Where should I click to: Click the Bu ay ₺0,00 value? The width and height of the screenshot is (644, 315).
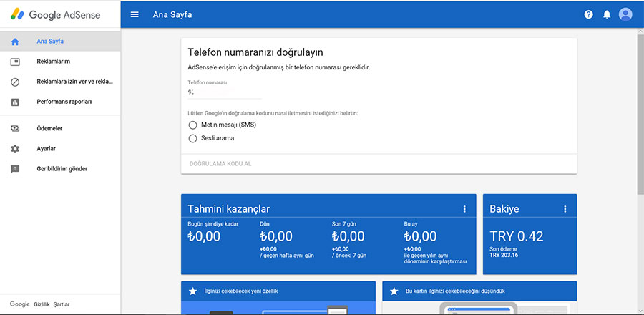coord(420,236)
